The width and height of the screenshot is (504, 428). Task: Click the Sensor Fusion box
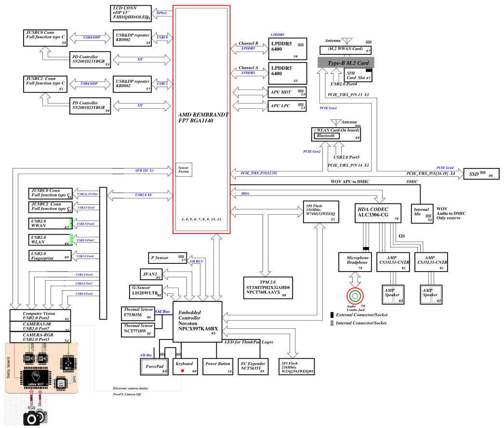[184, 169]
